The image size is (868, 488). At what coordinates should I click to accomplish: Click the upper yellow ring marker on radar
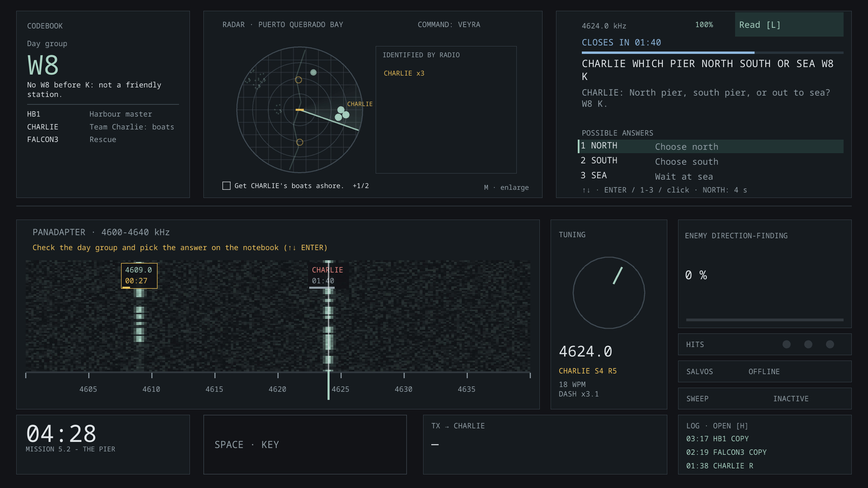(x=298, y=80)
